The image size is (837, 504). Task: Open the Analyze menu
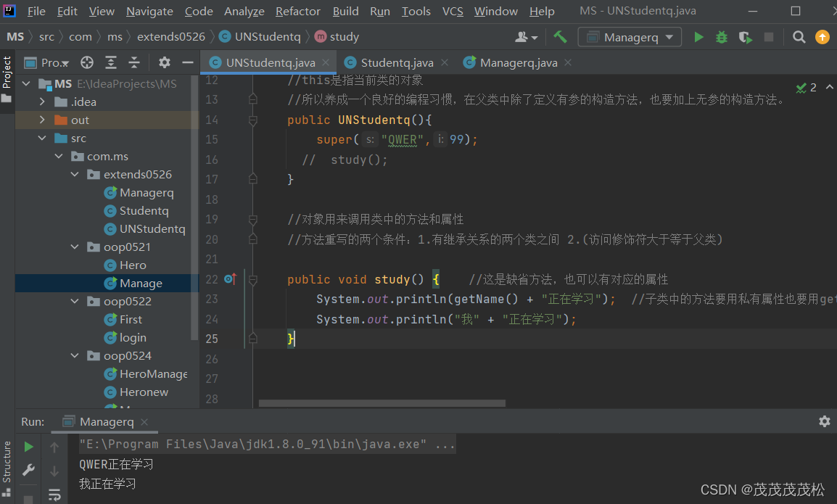point(244,11)
